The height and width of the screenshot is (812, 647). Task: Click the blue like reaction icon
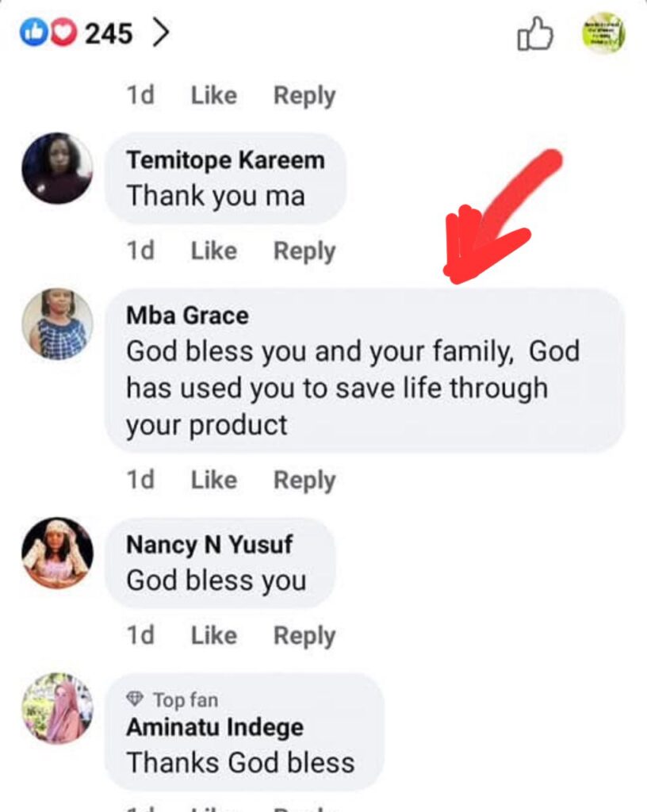tap(33, 33)
